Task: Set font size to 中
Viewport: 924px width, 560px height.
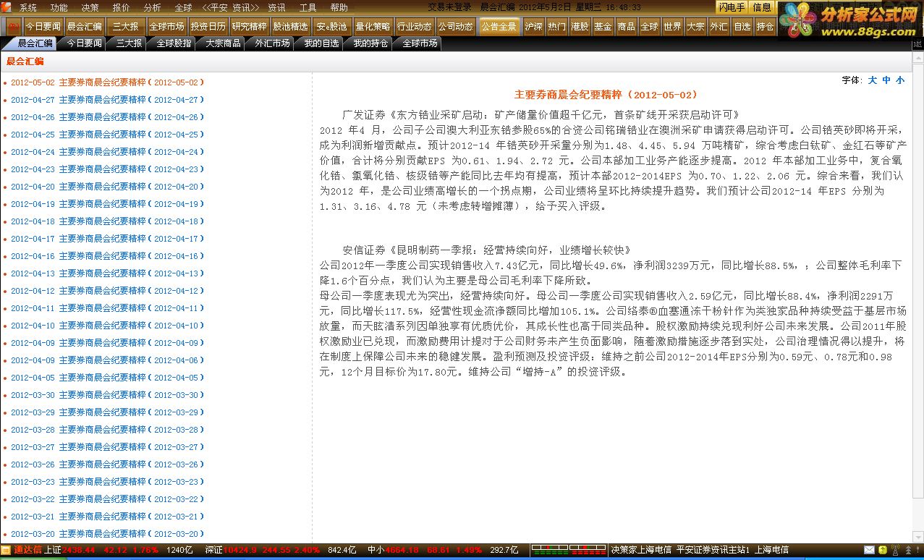Action: [x=886, y=80]
